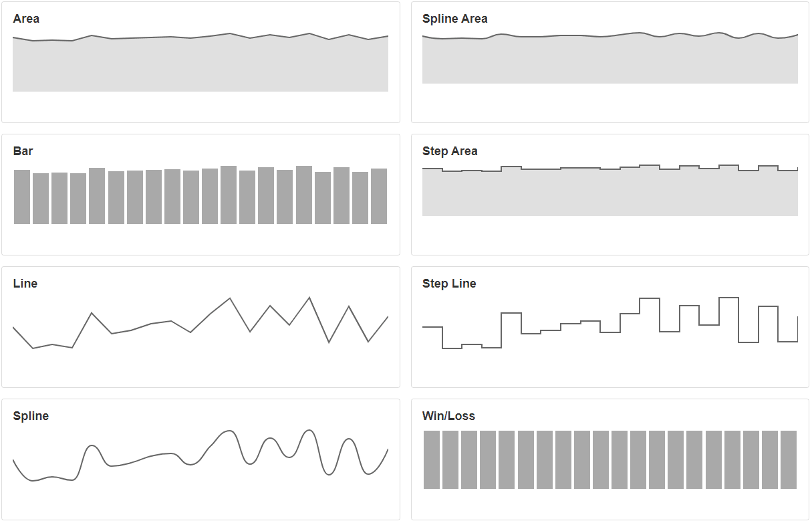Click the 'Step Line' card title

pos(449,284)
